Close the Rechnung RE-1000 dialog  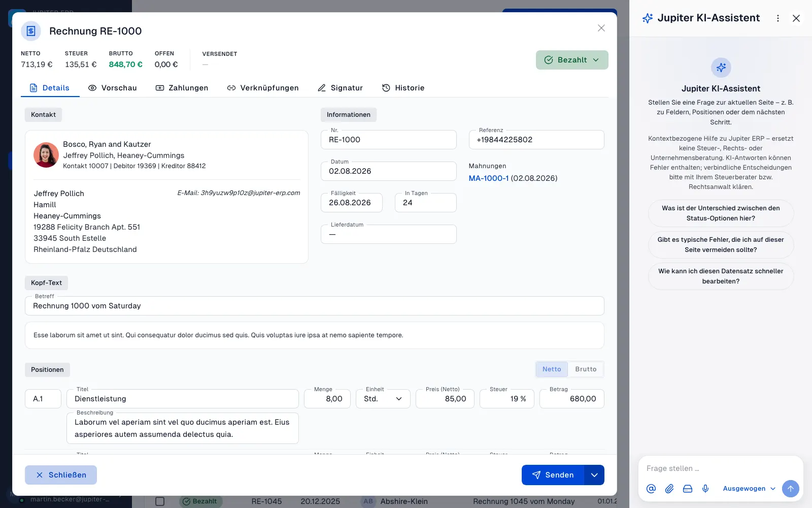point(601,28)
